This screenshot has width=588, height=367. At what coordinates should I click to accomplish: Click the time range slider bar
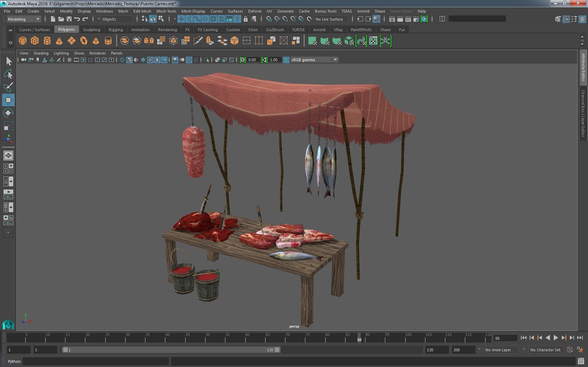[171, 350]
